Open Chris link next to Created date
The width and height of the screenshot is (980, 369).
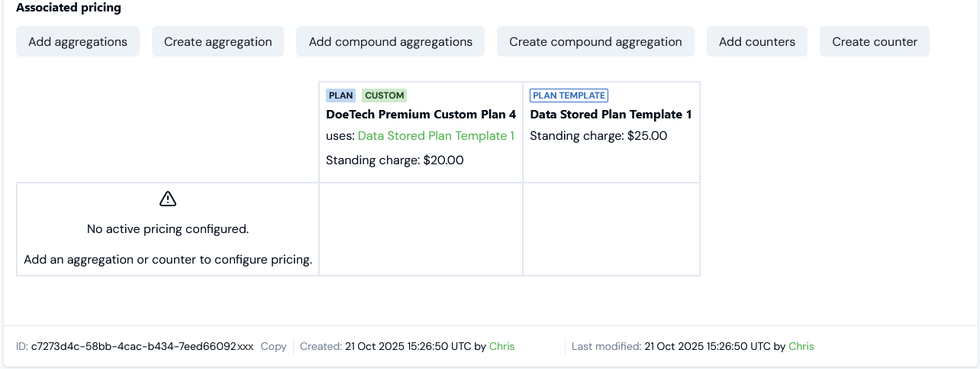[x=501, y=346]
